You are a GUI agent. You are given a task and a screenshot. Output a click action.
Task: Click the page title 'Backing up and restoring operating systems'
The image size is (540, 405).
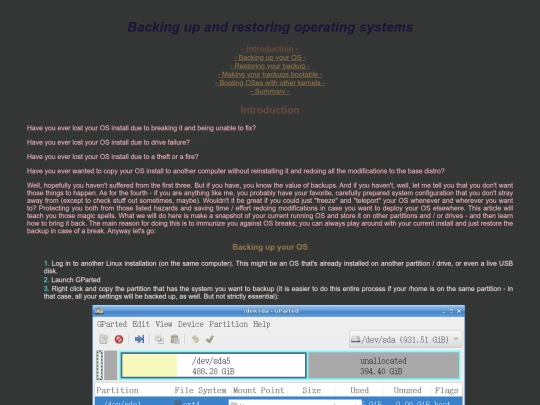(x=270, y=27)
